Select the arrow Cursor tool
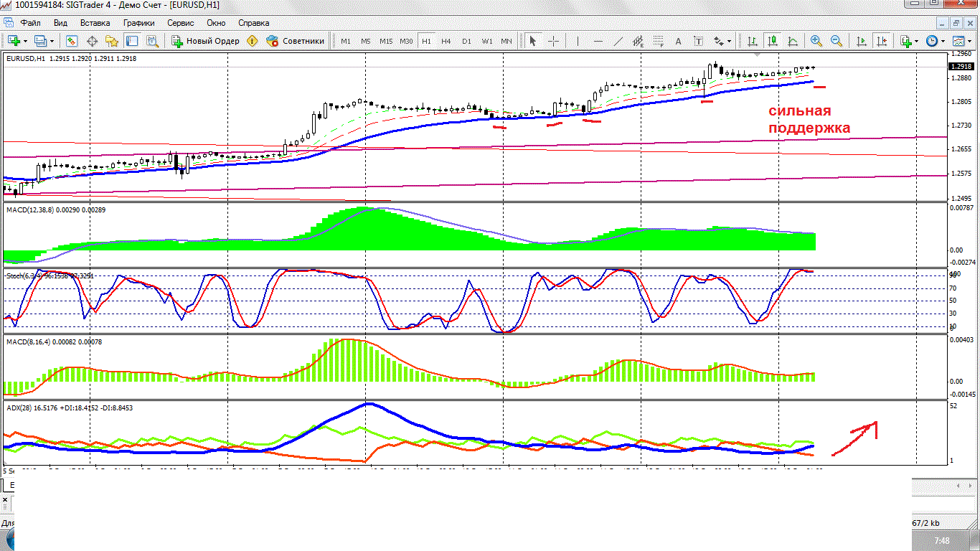980x551 pixels. coord(532,41)
